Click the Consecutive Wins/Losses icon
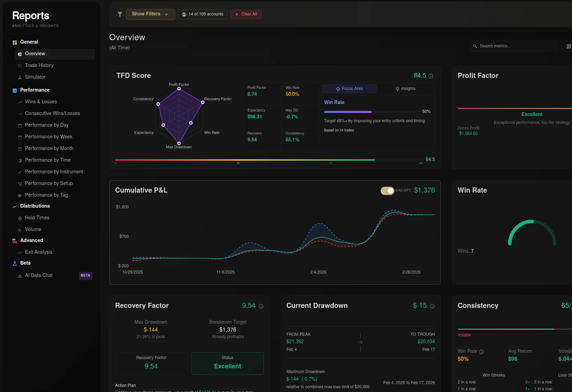Screen dimensions: 572x392 [x=20, y=114]
